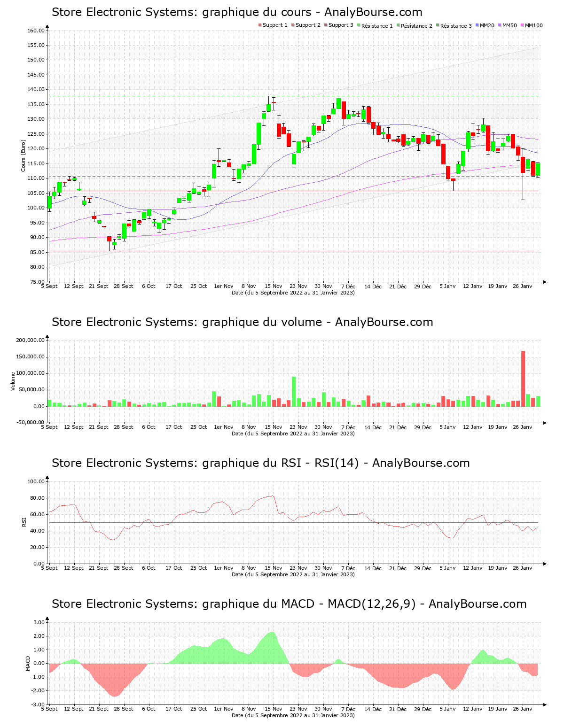564x728 pixels.
Task: Click the 3.00 tick on the MACD axis
Action: click(39, 622)
